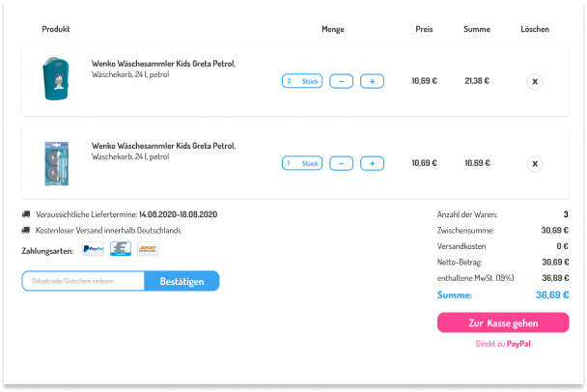Viewport: 587px width, 392px height.
Task: Confirm the voucher with Bestätigen
Action: click(x=182, y=281)
